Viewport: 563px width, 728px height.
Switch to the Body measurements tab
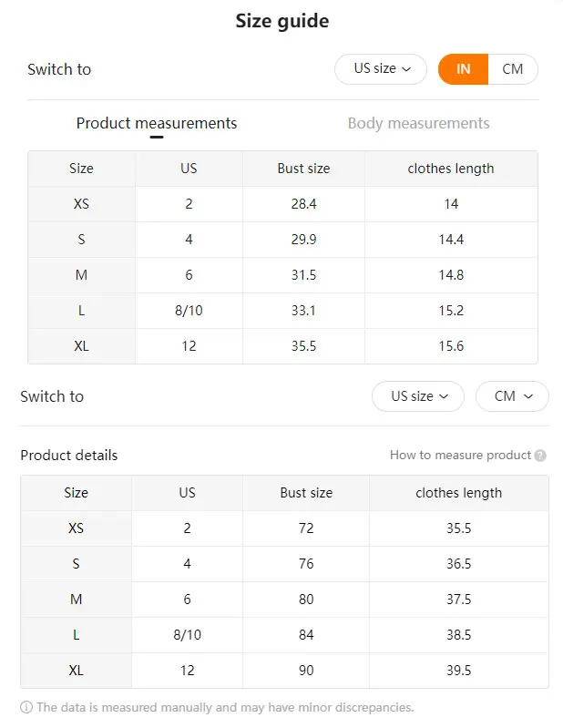418,124
